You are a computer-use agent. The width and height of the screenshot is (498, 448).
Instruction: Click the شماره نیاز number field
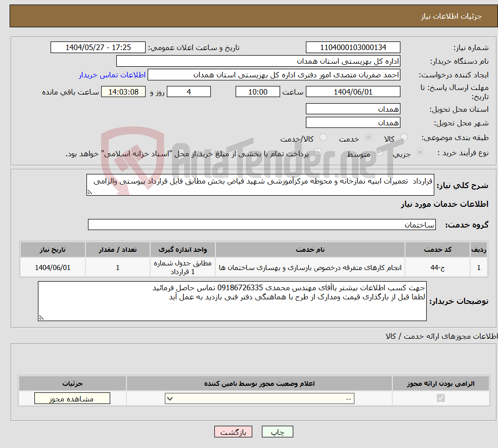click(x=352, y=47)
